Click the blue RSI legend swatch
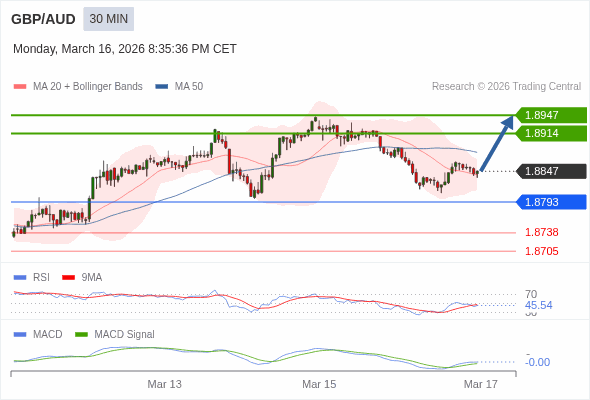Image resolution: width=590 pixels, height=400 pixels. pyautogui.click(x=20, y=278)
